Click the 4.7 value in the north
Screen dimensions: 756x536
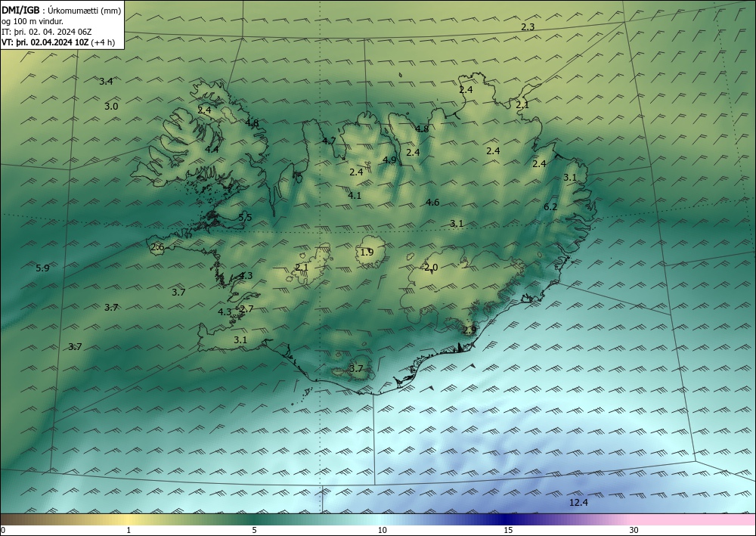tap(329, 141)
